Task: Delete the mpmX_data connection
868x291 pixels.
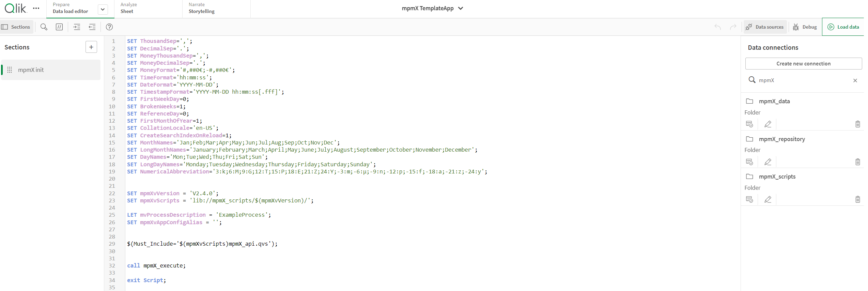Action: pos(858,124)
